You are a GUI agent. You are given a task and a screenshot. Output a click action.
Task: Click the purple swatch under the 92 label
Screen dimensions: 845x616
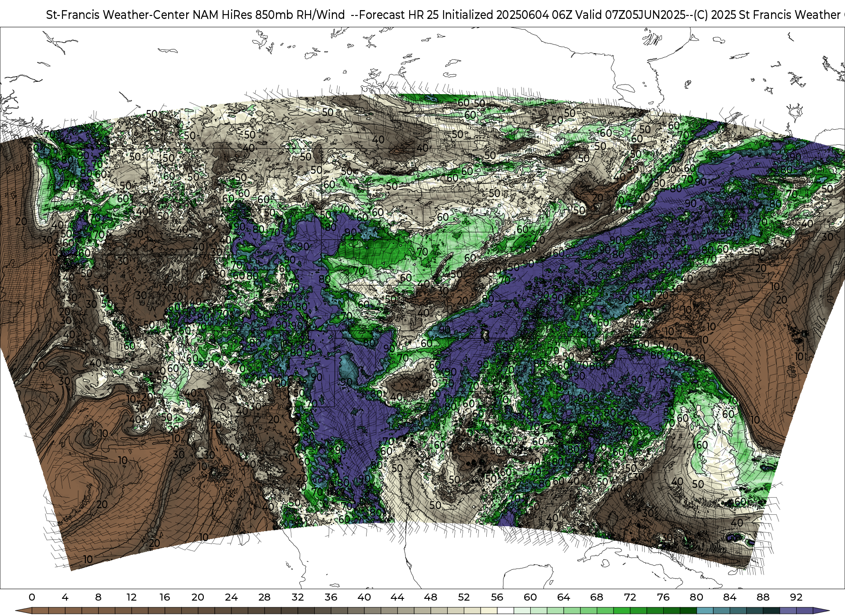(805, 611)
